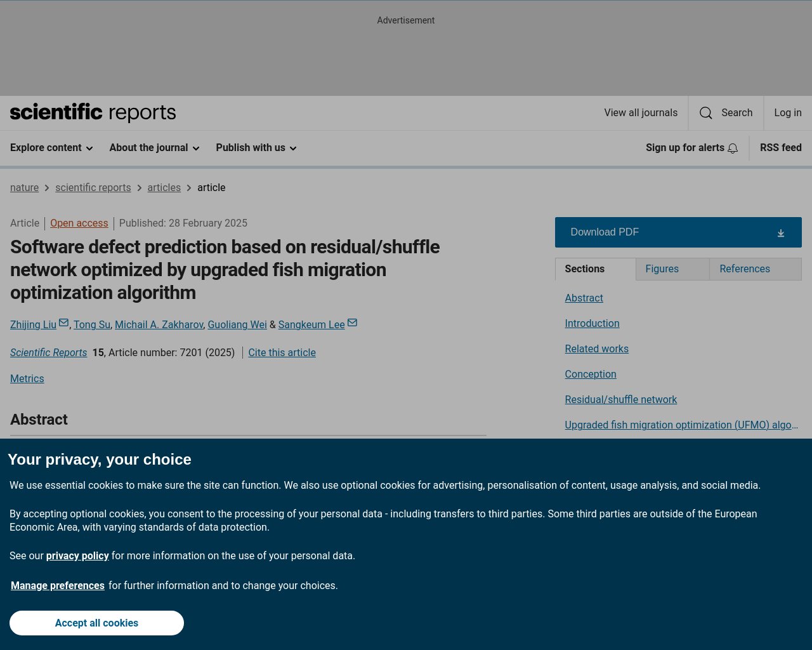Image resolution: width=812 pixels, height=650 pixels.
Task: Open author Tong Su
Action: 92,325
